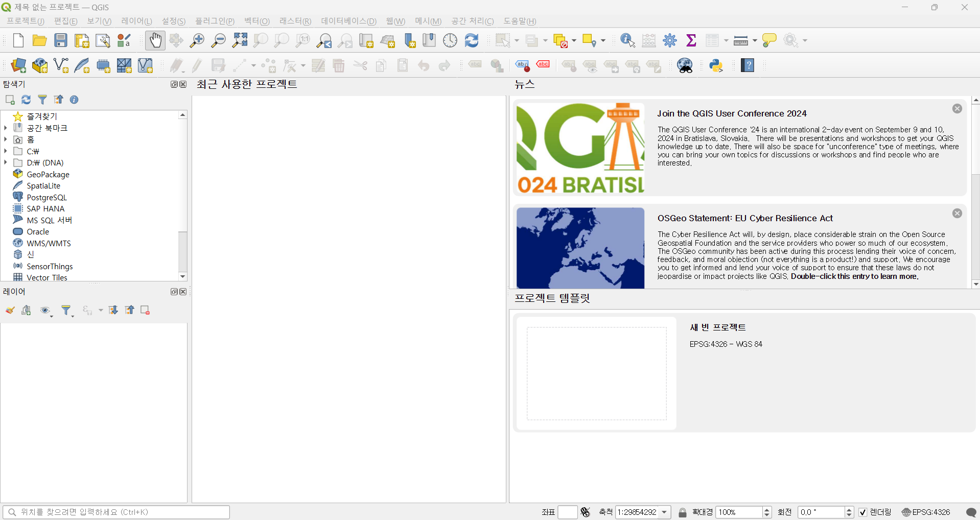This screenshot has width=980, height=520.
Task: Open the Processing Toolbox gear icon
Action: [670, 40]
